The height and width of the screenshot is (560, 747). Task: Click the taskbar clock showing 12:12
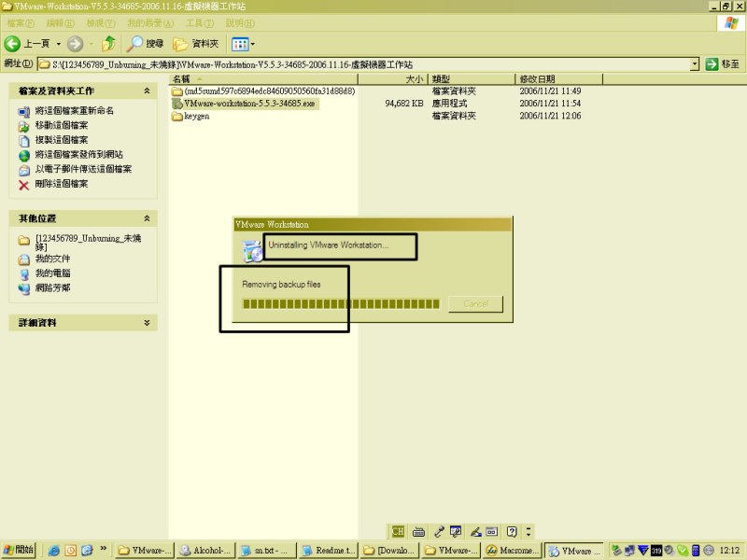point(729,551)
